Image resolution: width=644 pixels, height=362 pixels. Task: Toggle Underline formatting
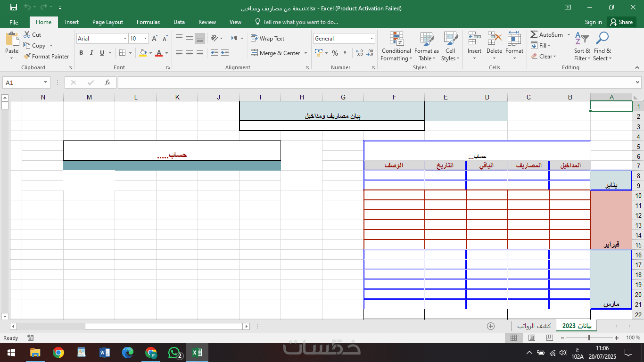(x=102, y=53)
